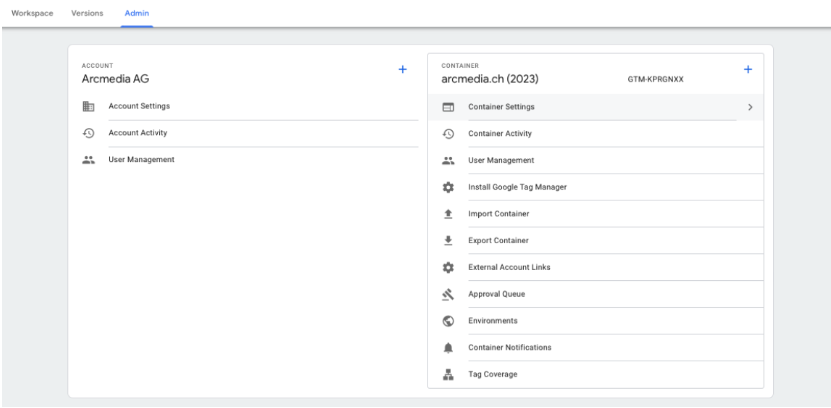
Task: Click the Container Notifications bell icon
Action: [448, 348]
